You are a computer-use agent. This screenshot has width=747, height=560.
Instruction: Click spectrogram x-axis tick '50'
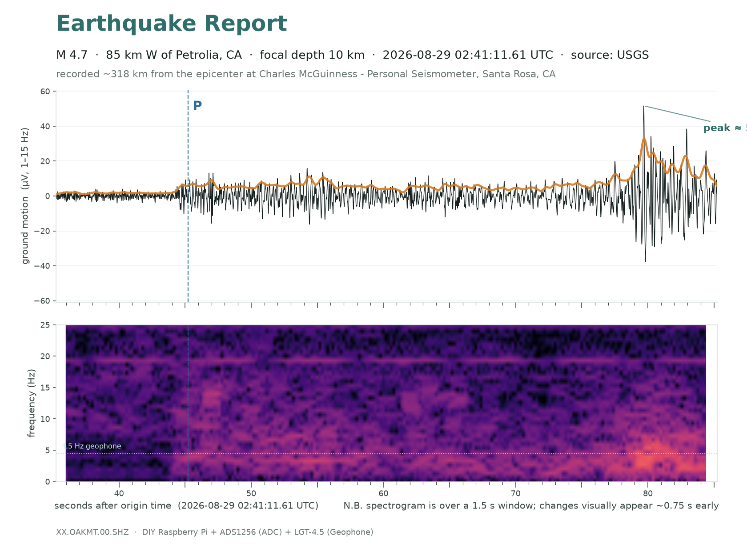pos(251,493)
